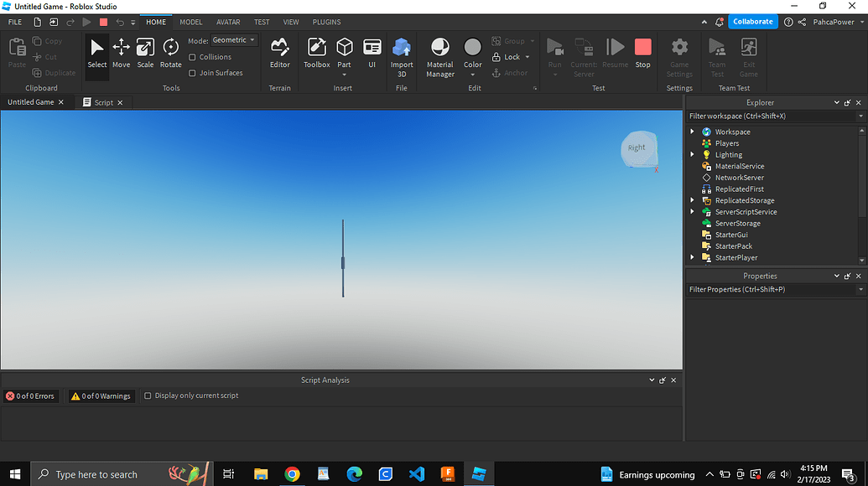Screen dimensions: 868x486
Task: Click the 0 of 0 Warnings link
Action: click(101, 395)
